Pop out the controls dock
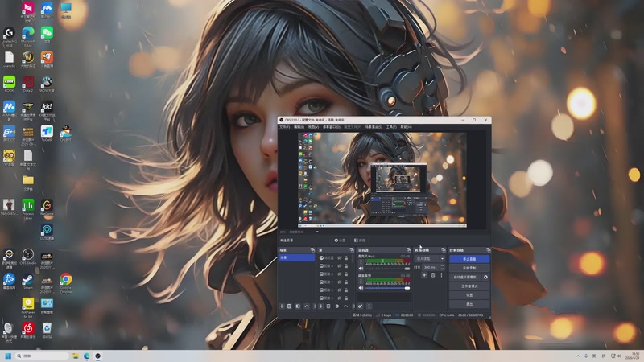644x362 pixels. [x=489, y=250]
